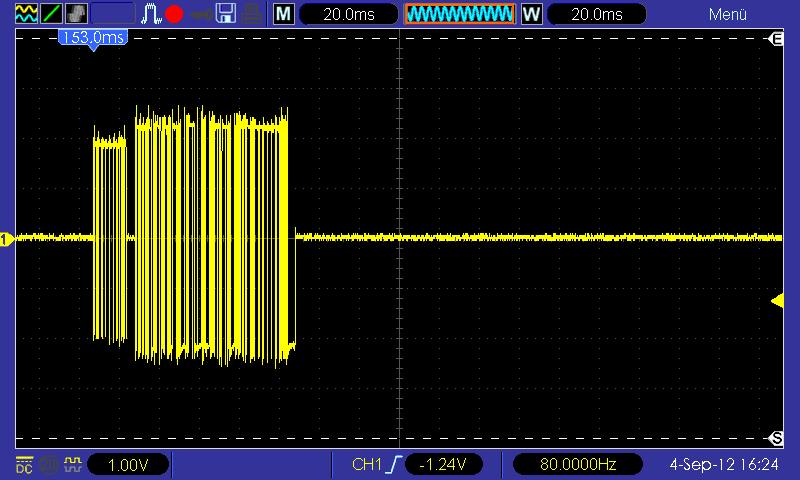Click the red record/stop indicator
The width and height of the screenshot is (800, 480).
click(174, 14)
